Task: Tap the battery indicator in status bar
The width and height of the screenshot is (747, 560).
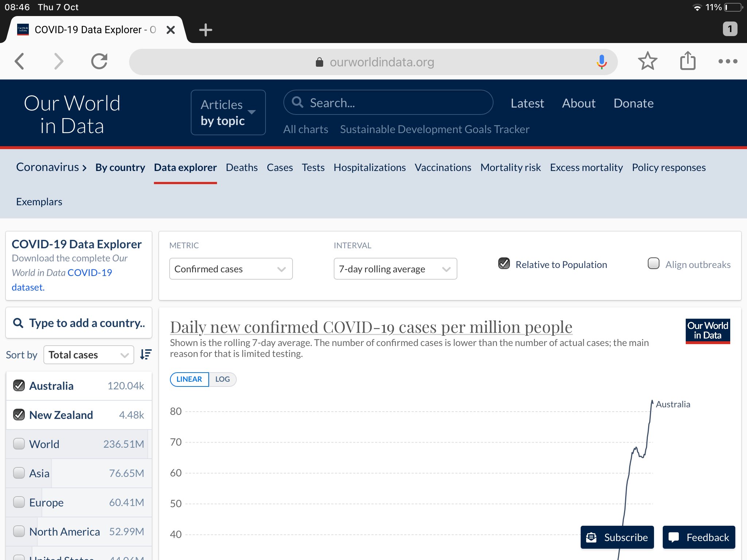Action: coord(734,7)
